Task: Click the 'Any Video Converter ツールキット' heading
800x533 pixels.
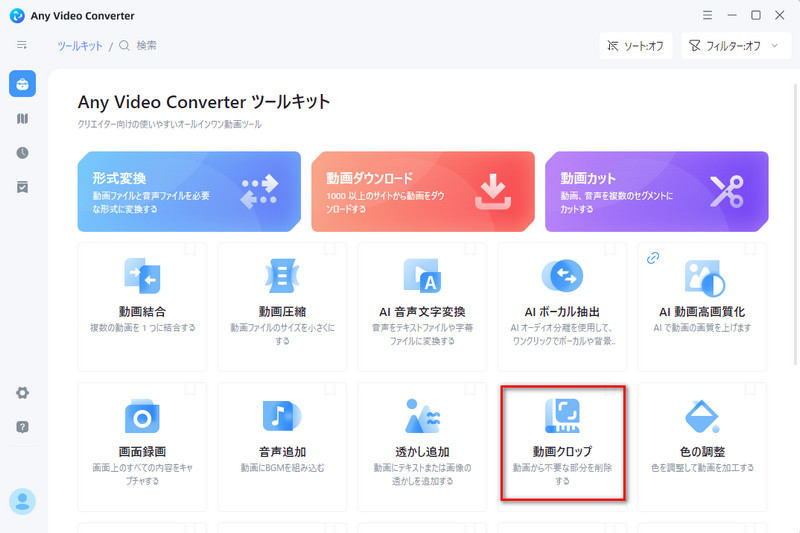Action: click(x=204, y=102)
